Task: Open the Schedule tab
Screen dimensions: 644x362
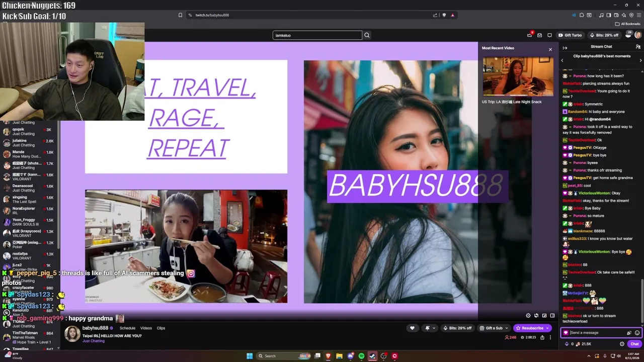Action: click(127, 328)
